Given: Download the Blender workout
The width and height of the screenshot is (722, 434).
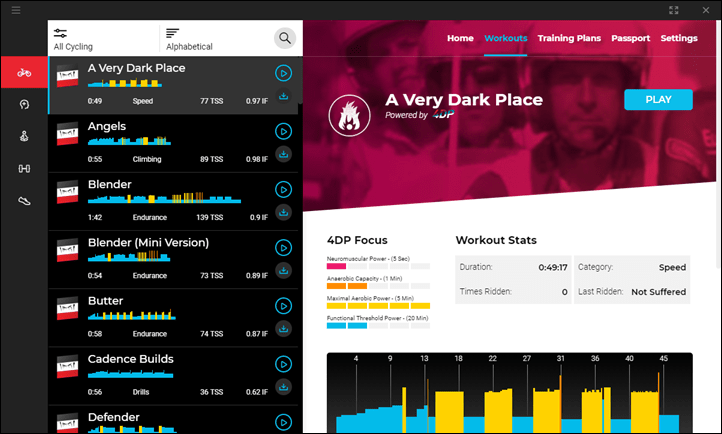Looking at the screenshot, I should pos(283,212).
